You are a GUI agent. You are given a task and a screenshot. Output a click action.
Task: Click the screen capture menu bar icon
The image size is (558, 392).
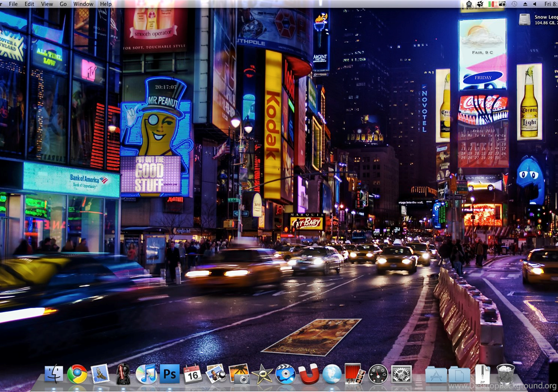[502, 4]
